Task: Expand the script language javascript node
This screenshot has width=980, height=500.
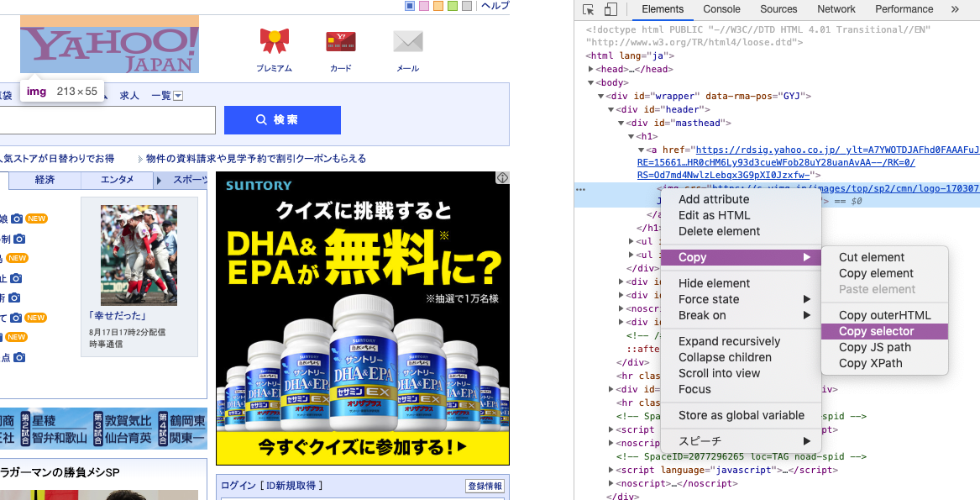Action: click(611, 470)
